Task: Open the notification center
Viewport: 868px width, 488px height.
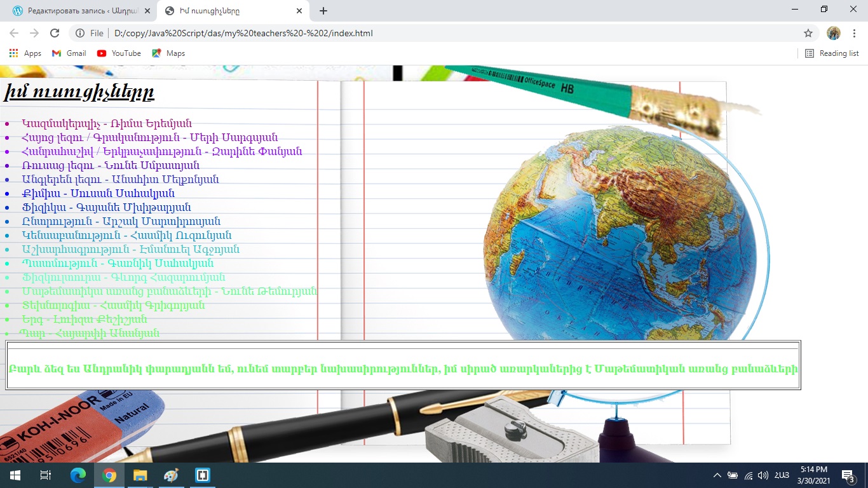Action: click(x=848, y=475)
